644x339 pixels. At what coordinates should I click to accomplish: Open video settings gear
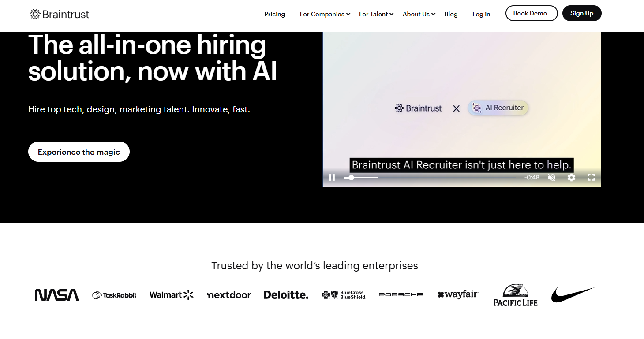[571, 177]
